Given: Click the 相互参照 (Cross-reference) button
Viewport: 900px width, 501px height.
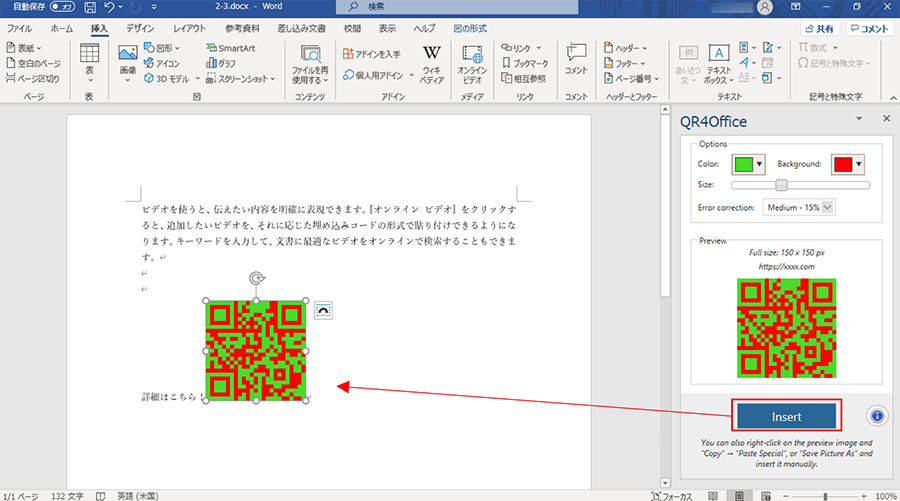Looking at the screenshot, I should click(x=523, y=79).
